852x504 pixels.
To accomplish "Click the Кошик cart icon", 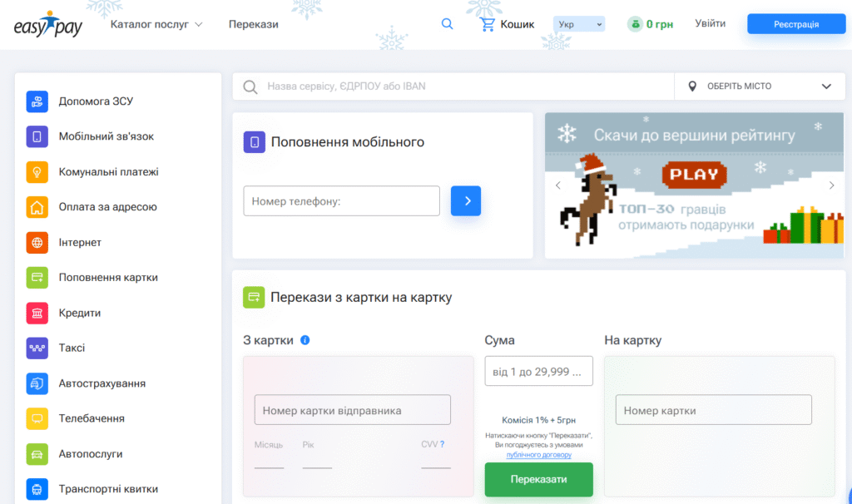I will (x=488, y=23).
